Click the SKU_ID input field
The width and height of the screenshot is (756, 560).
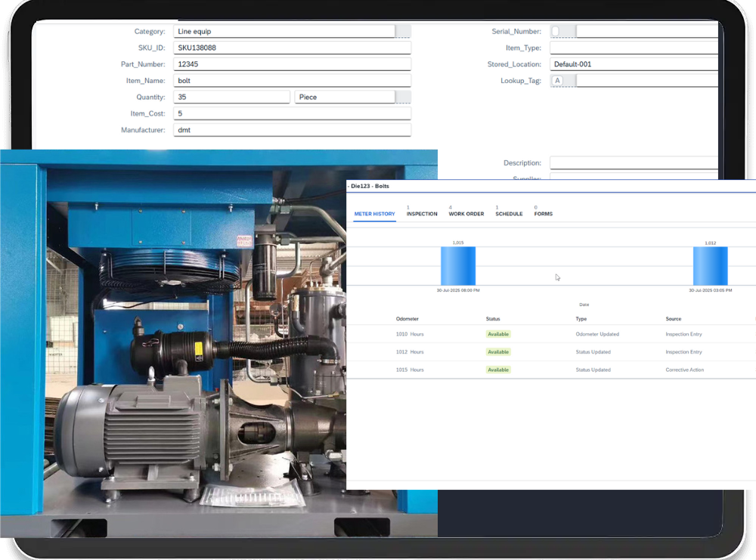point(292,48)
